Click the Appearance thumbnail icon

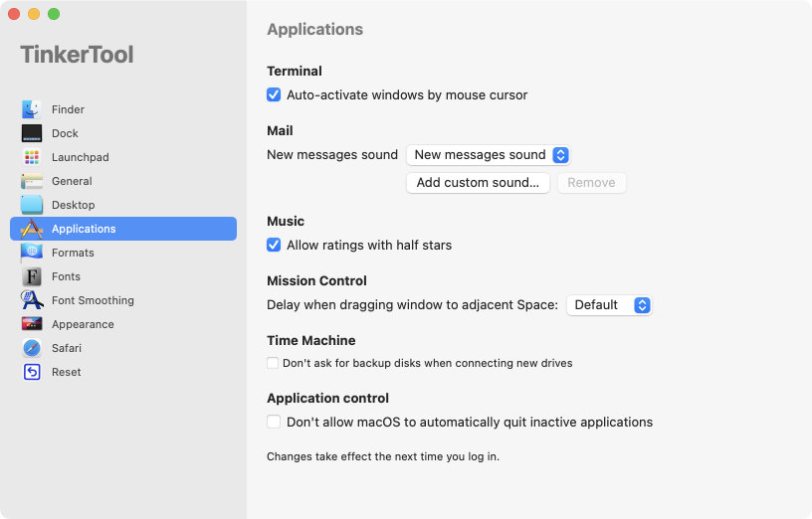tap(32, 324)
